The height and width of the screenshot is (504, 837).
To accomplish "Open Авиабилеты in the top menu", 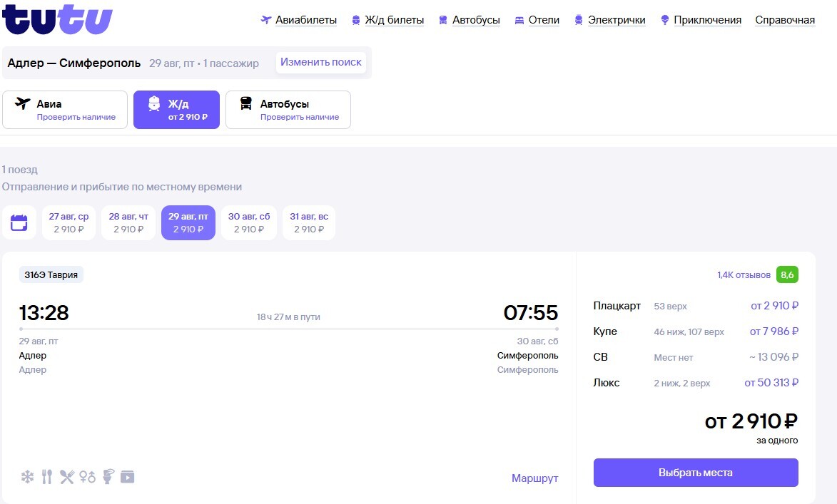I will pyautogui.click(x=299, y=20).
